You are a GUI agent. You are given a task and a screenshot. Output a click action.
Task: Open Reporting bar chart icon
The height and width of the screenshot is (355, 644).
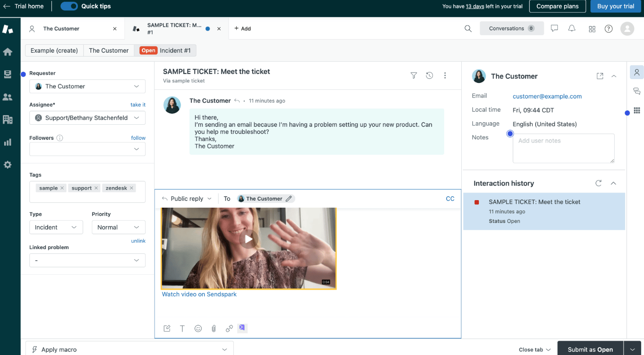(x=8, y=142)
